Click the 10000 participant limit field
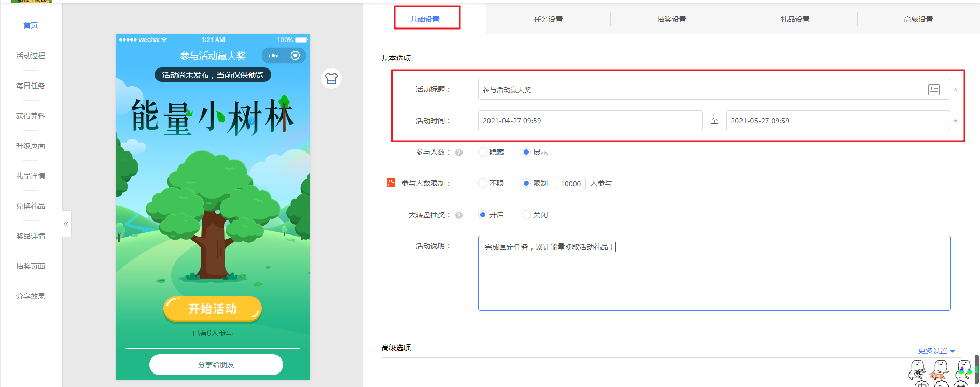Image resolution: width=980 pixels, height=387 pixels. [x=570, y=184]
